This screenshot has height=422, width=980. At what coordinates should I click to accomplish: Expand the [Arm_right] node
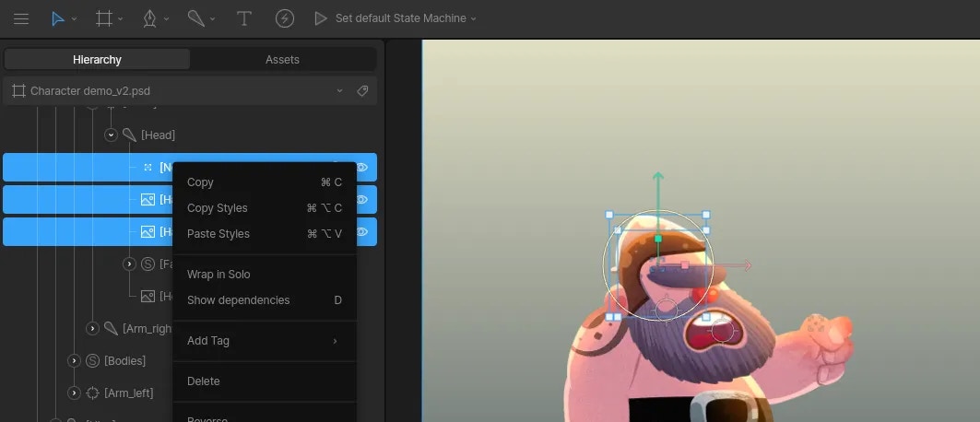92,328
